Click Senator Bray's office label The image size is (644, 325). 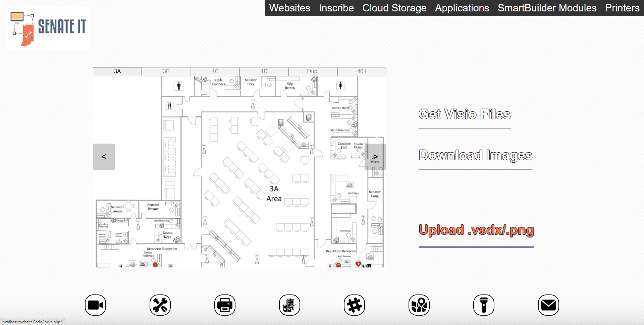click(x=251, y=82)
